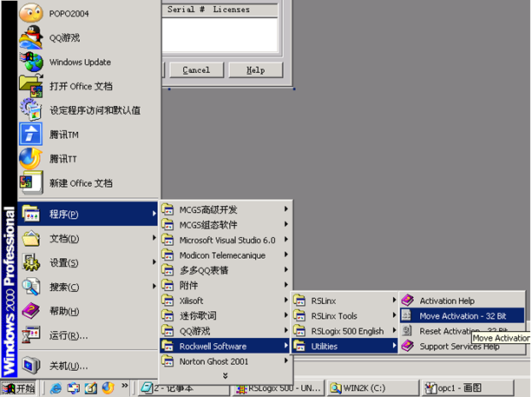Open Windows Update globe shortcut
This screenshot has width=532, height=397.
point(79,63)
